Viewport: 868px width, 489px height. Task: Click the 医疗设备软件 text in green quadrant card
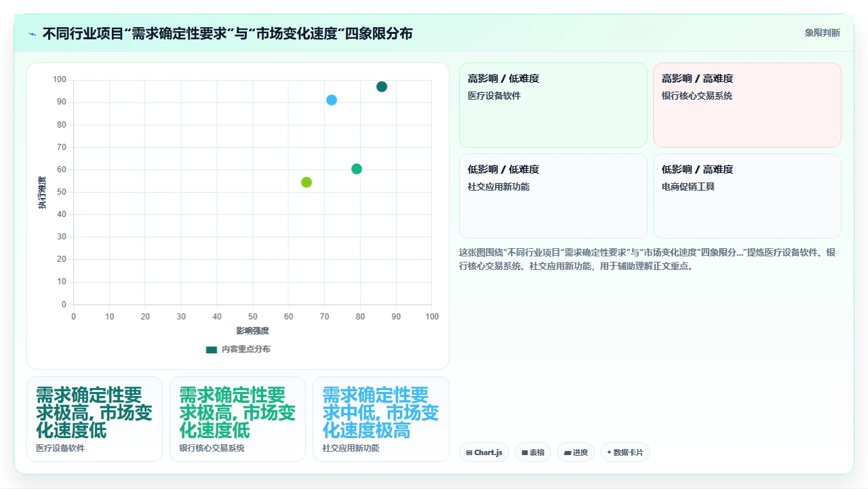494,96
